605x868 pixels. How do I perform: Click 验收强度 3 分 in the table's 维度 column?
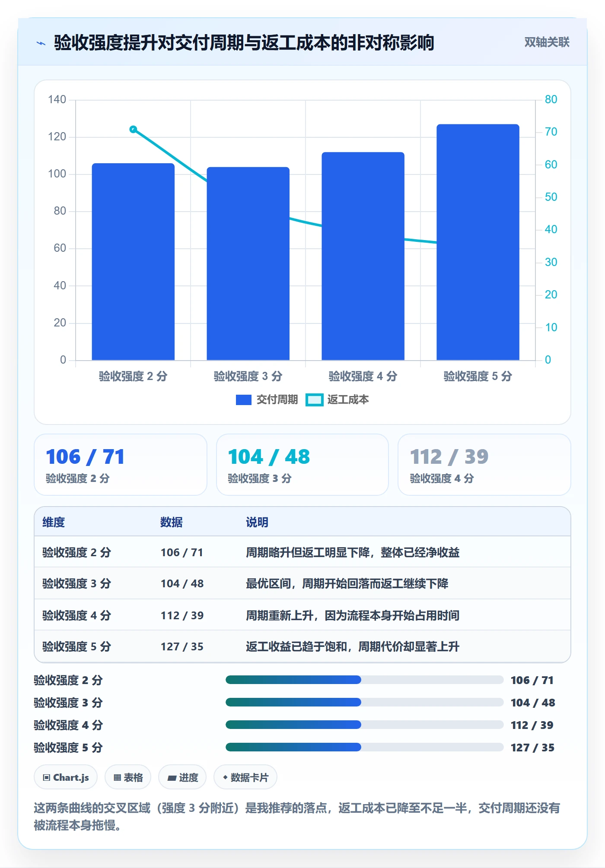[x=76, y=583]
